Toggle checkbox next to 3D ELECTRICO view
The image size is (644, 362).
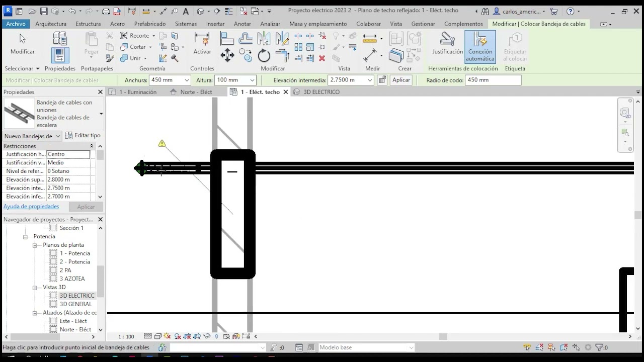(53, 296)
